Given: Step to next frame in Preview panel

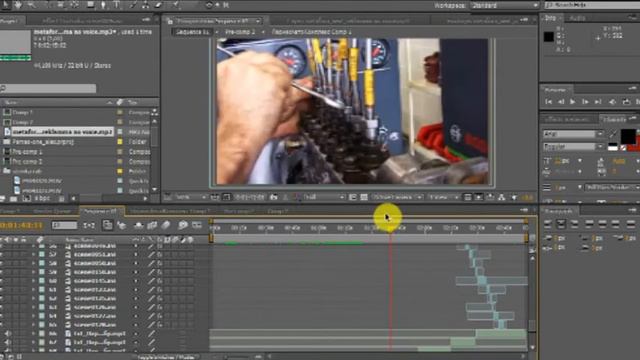Looking at the screenshot, I should tap(585, 102).
